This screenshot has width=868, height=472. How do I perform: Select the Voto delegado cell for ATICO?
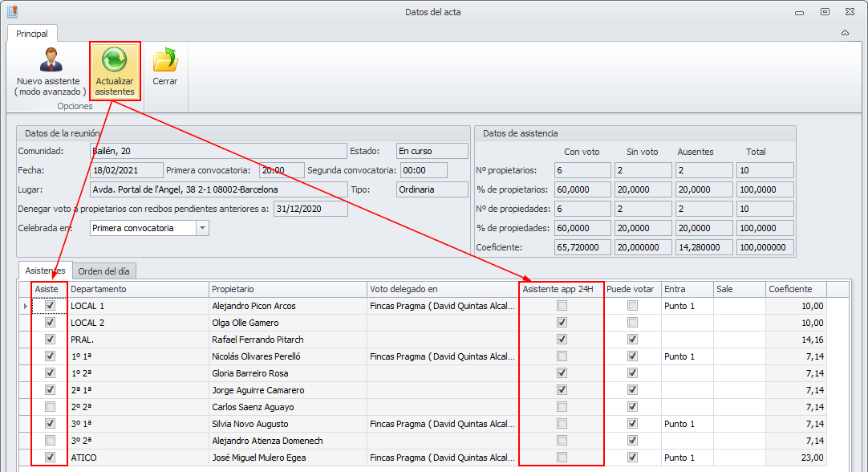coord(442,458)
